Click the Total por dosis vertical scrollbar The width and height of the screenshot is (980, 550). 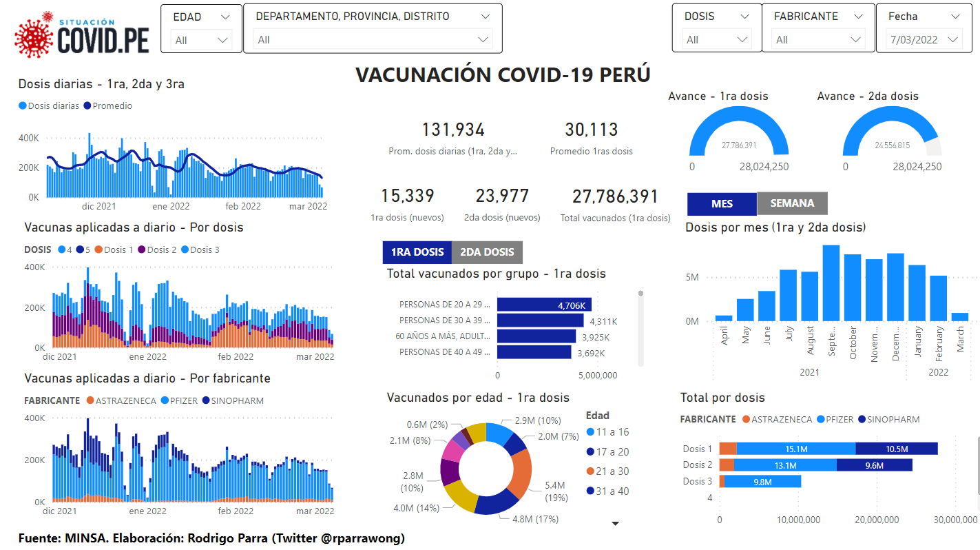(x=977, y=465)
